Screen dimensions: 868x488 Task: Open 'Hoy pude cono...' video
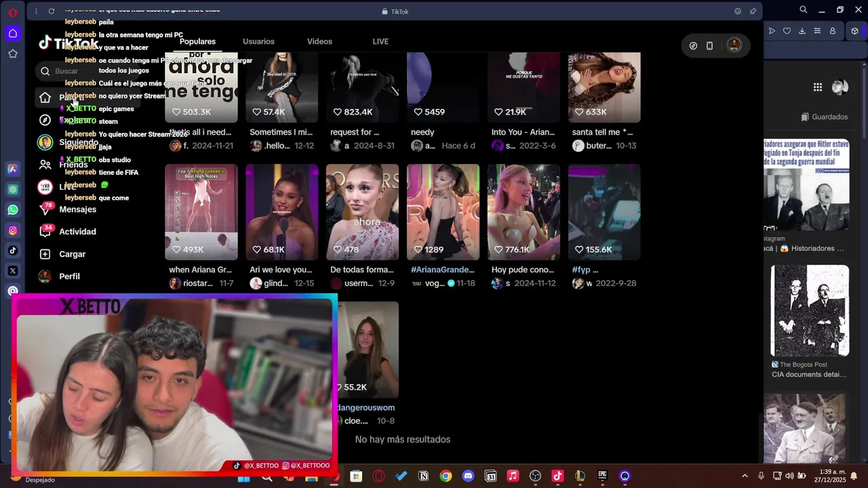click(524, 212)
